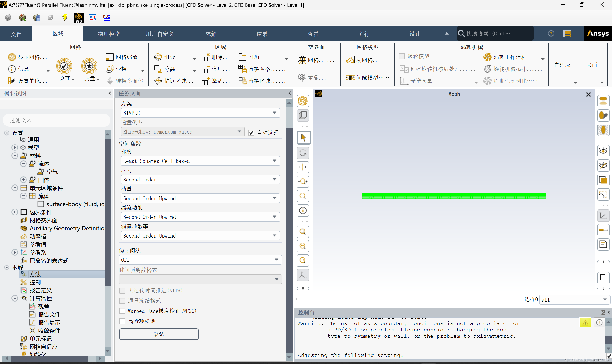Click the yellow warning icon in console
The image size is (612, 364).
point(585,323)
